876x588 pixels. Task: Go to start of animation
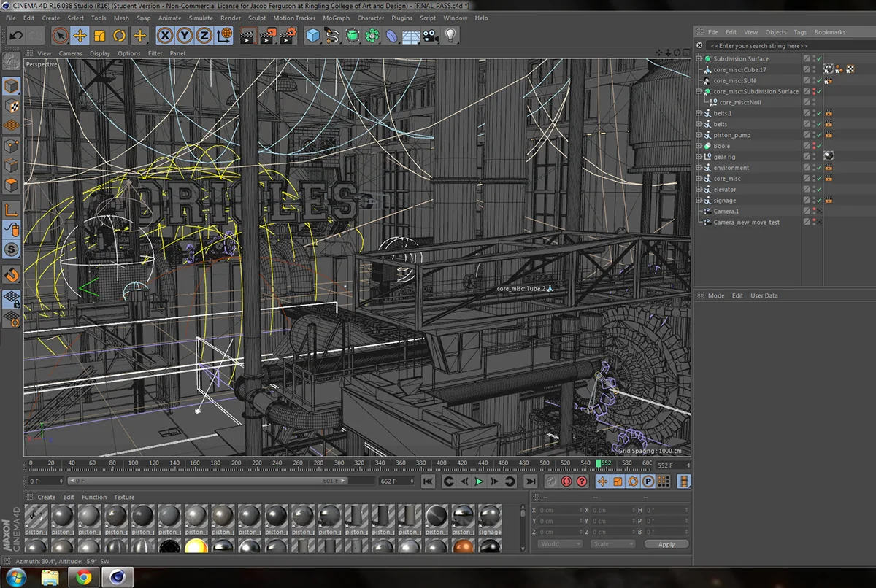[x=429, y=481]
